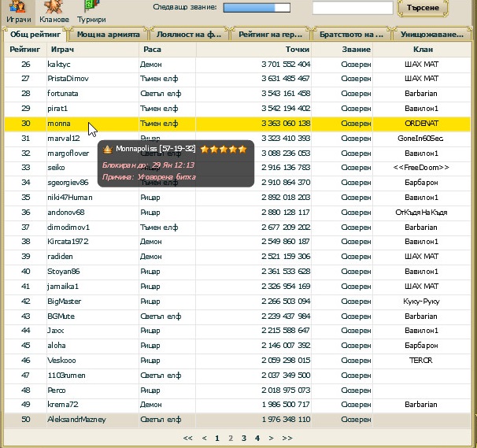Viewport: 477px width, 448px height.
Task: Open the Кланове (Clans) rankings icon
Action: pos(54,10)
